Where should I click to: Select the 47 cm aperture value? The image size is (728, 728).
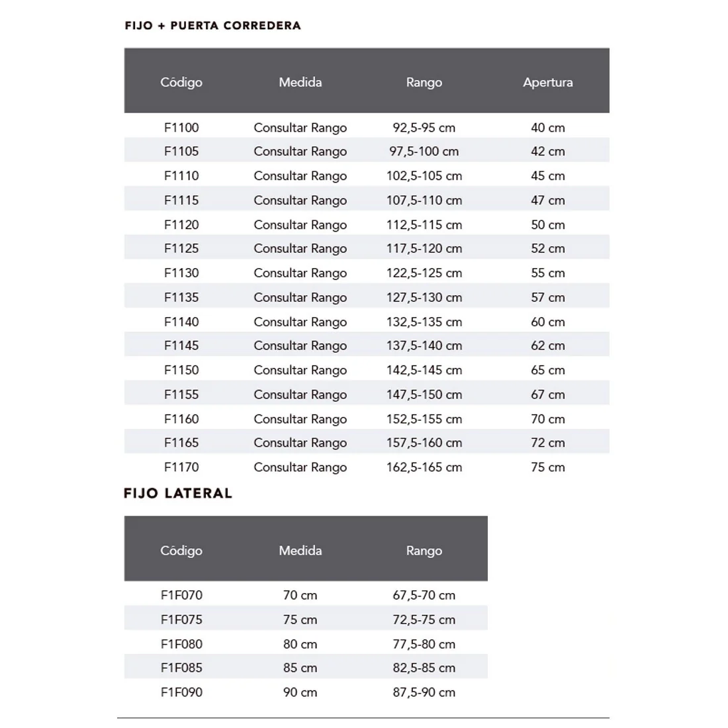(x=548, y=200)
